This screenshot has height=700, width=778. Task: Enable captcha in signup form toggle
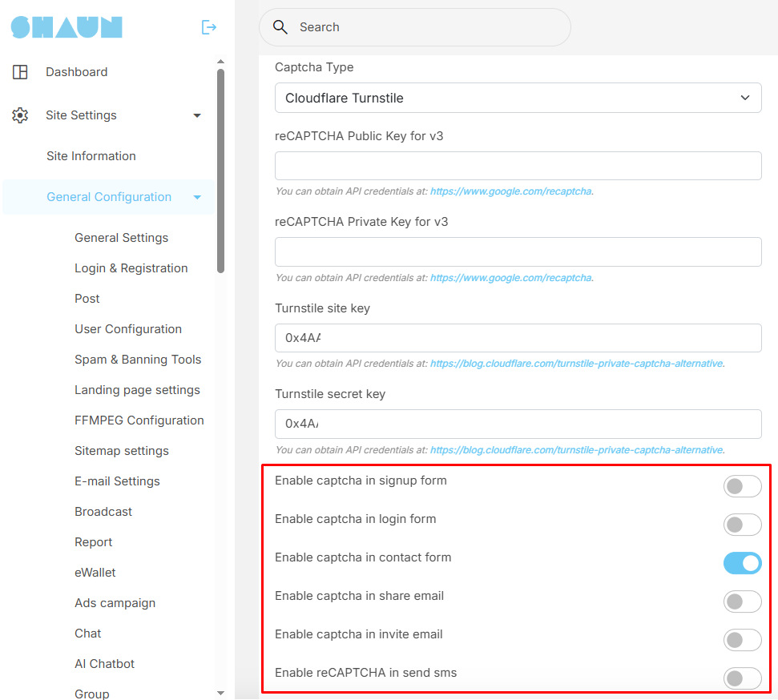point(742,486)
